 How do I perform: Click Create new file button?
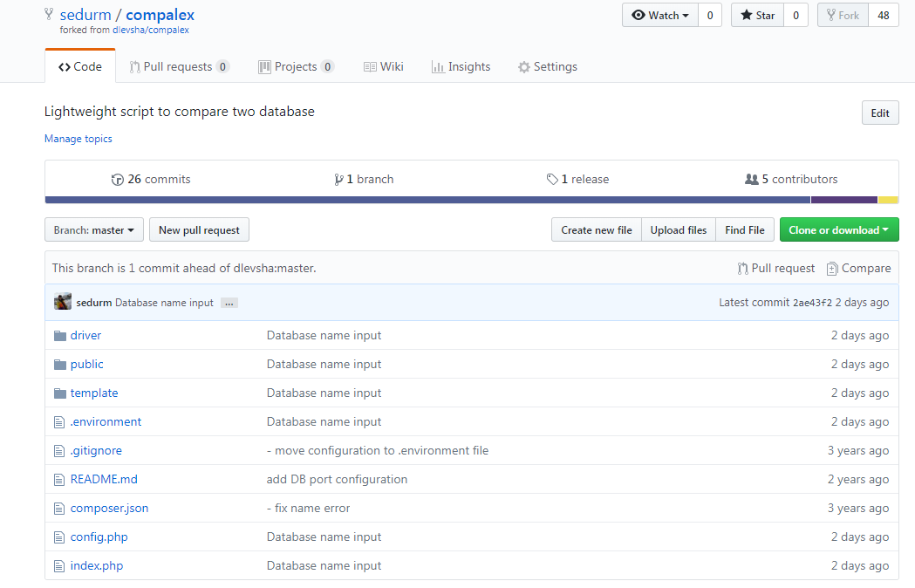click(597, 229)
